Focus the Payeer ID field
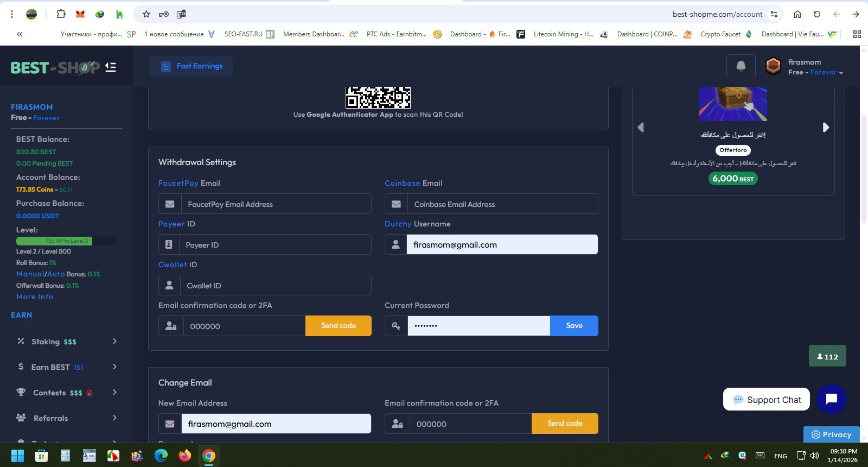The image size is (868, 467). tap(275, 245)
